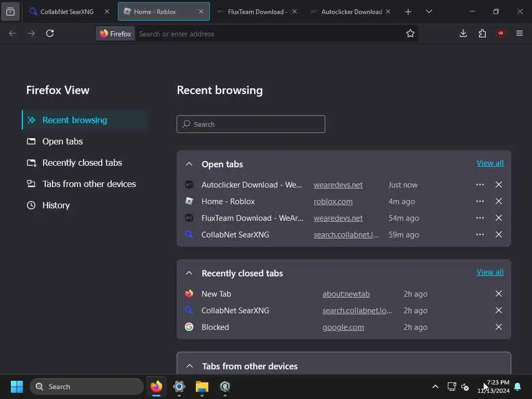Screen dimensions: 532x399
Task: Dismiss Blocked entry from Recently closed list
Action: (x=498, y=327)
